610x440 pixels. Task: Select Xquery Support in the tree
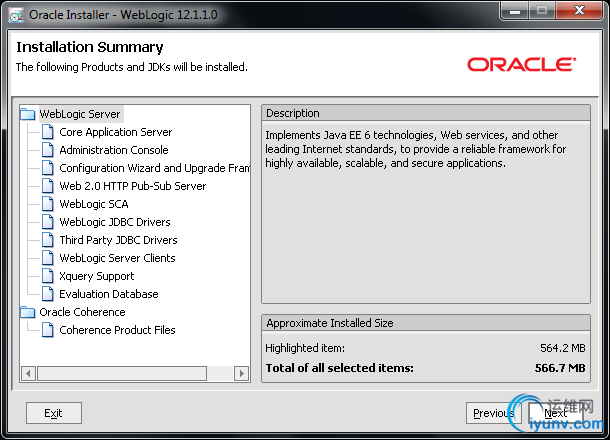pos(96,276)
